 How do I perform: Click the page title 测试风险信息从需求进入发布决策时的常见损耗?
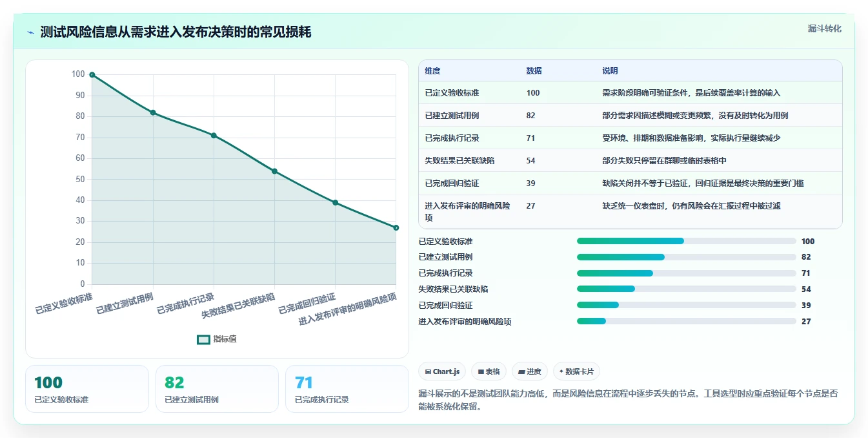[x=176, y=32]
